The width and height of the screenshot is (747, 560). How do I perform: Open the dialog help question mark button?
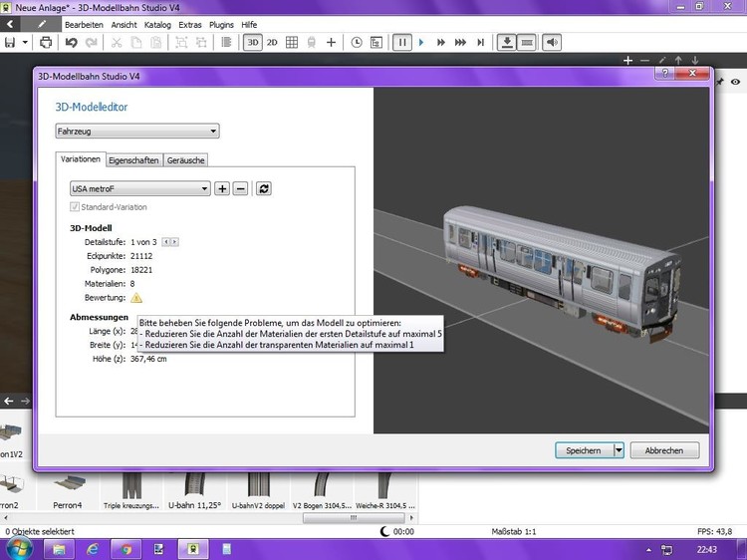click(665, 73)
